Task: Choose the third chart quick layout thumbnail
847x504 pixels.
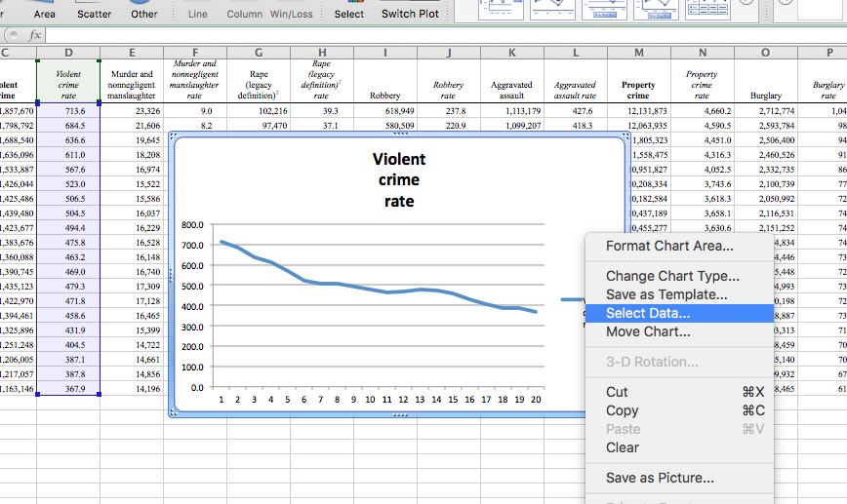Action: (x=603, y=10)
